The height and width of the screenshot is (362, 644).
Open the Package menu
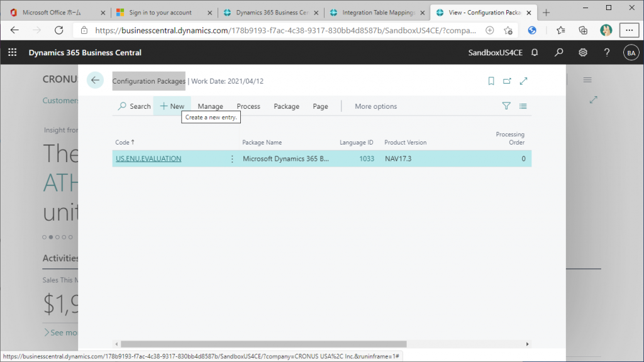(x=286, y=106)
